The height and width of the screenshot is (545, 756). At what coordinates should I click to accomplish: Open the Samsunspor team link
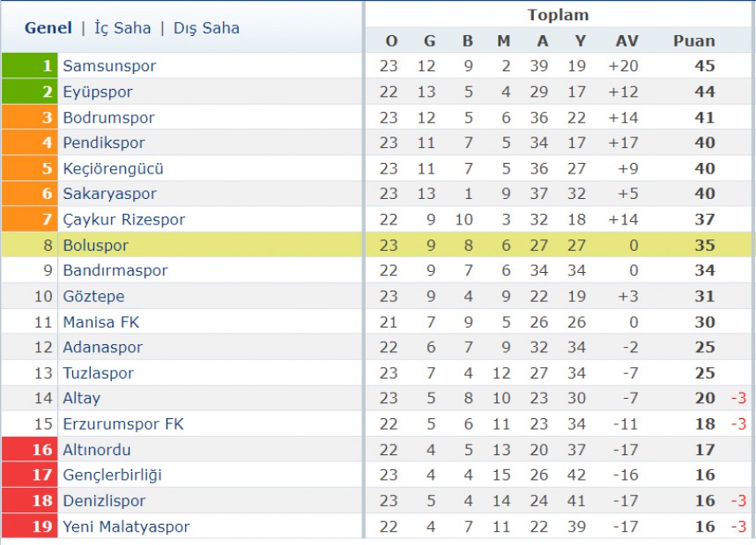tap(109, 65)
